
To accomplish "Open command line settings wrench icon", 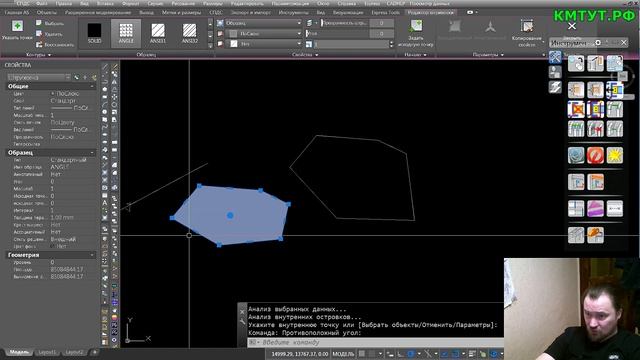I will click(x=242, y=322).
